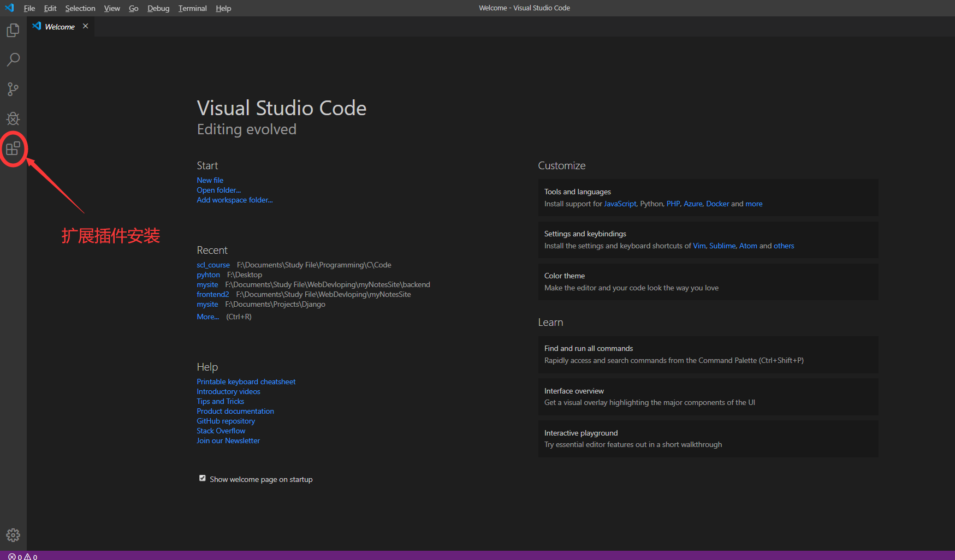Close the Welcome tab
Viewport: 955px width, 560px height.
[x=85, y=26]
